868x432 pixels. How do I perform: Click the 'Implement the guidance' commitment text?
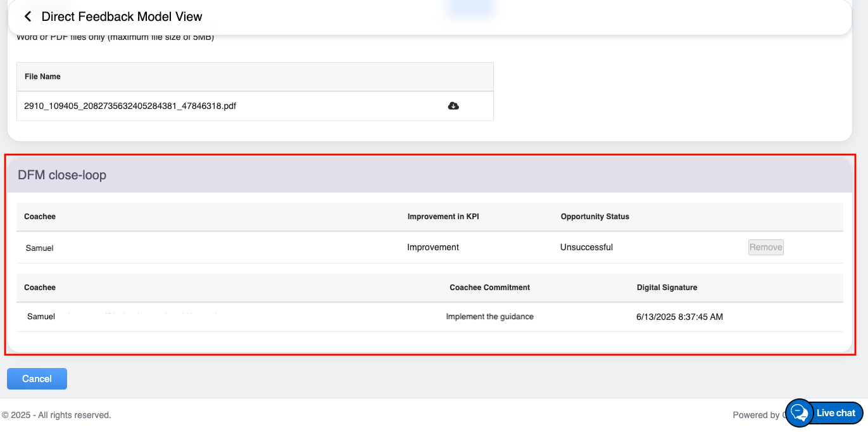(x=489, y=317)
